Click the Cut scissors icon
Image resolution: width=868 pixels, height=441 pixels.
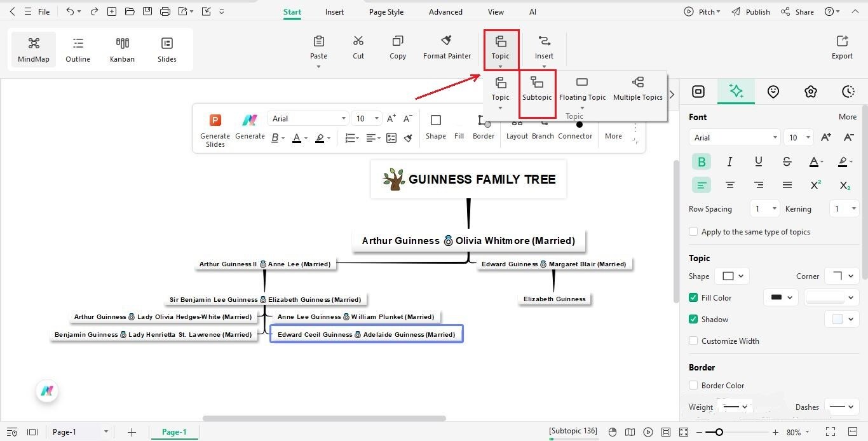(x=358, y=41)
